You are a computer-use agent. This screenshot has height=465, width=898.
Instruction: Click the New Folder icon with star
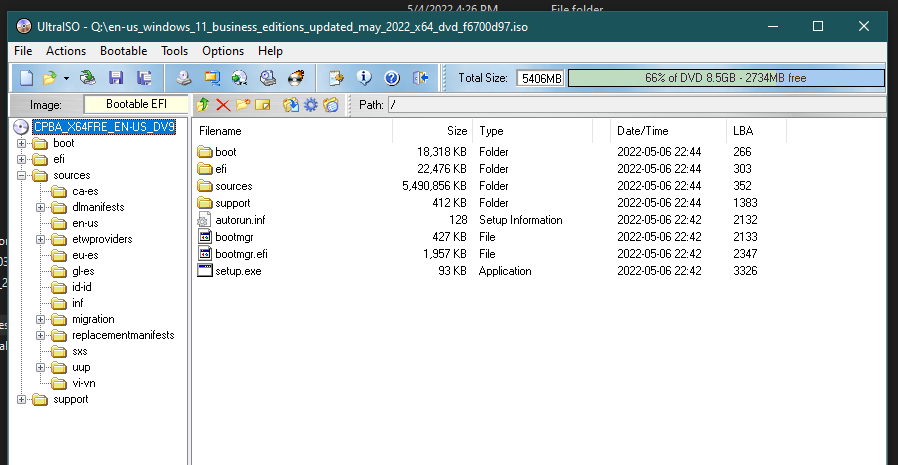[243, 105]
